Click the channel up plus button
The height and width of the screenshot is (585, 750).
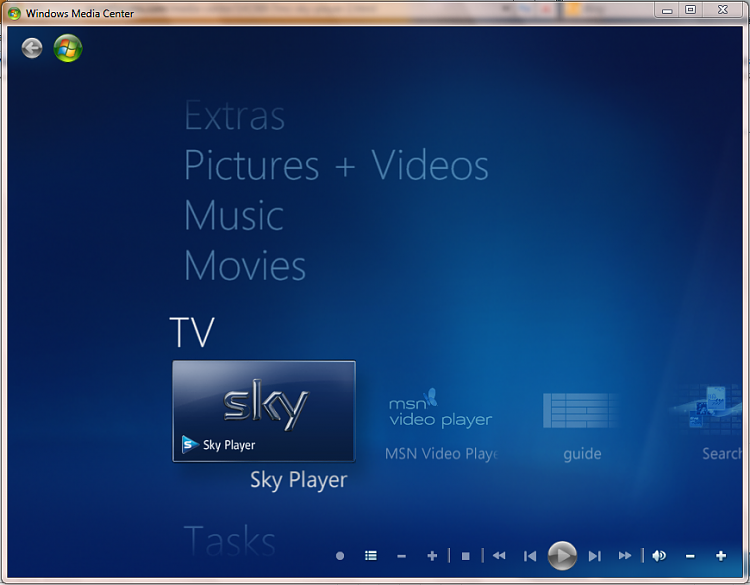tap(432, 555)
